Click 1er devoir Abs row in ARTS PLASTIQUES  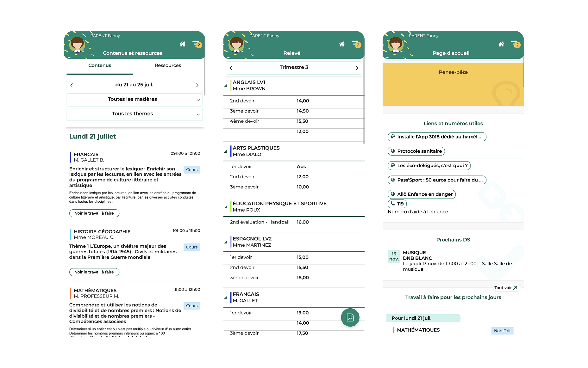tap(294, 167)
